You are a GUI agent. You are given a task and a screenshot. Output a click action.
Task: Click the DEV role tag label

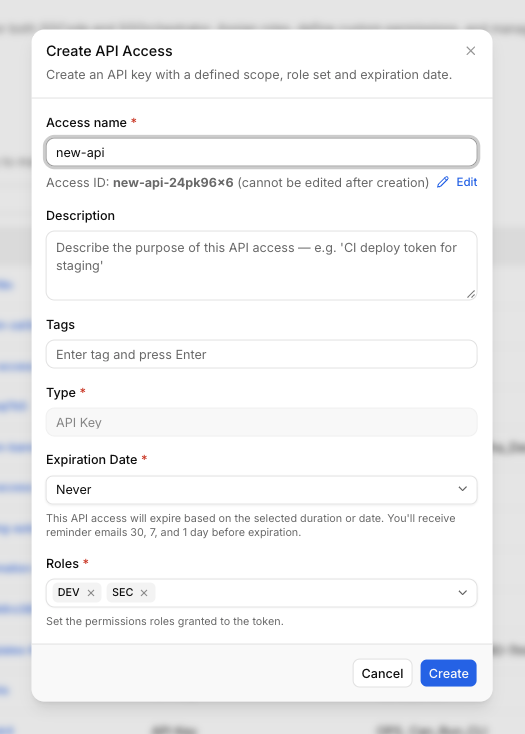pyautogui.click(x=68, y=593)
